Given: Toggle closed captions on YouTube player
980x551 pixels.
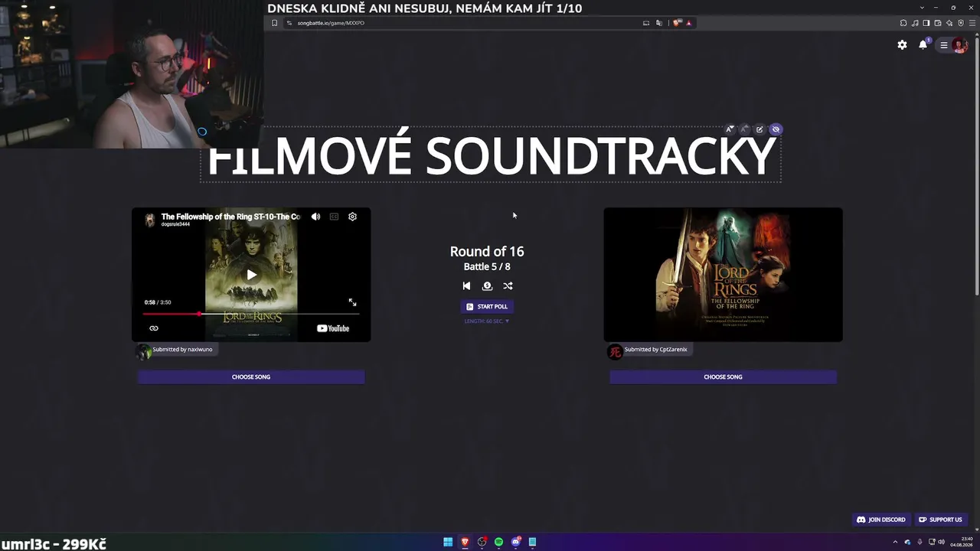Looking at the screenshot, I should 334,217.
